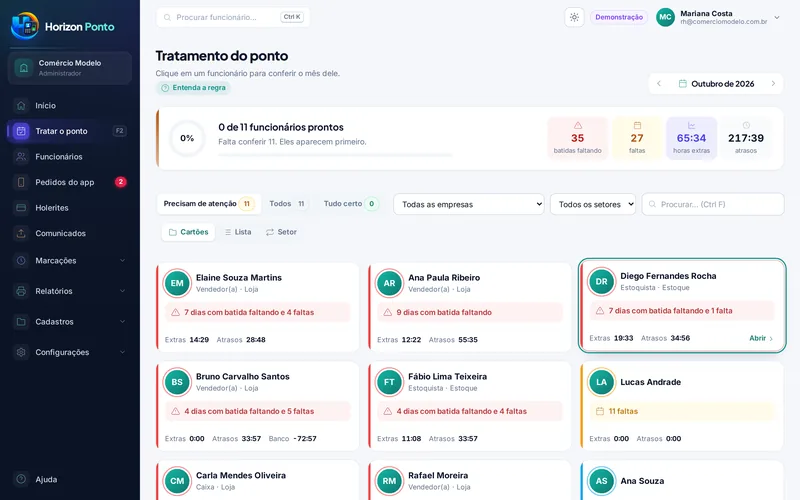Click the Cadastros folder icon

tap(21, 321)
